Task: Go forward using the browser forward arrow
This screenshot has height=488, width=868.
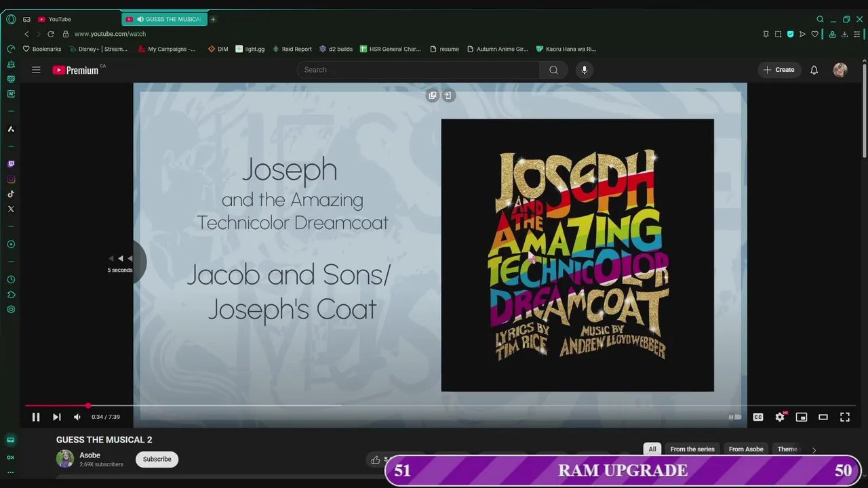Action: 38,34
